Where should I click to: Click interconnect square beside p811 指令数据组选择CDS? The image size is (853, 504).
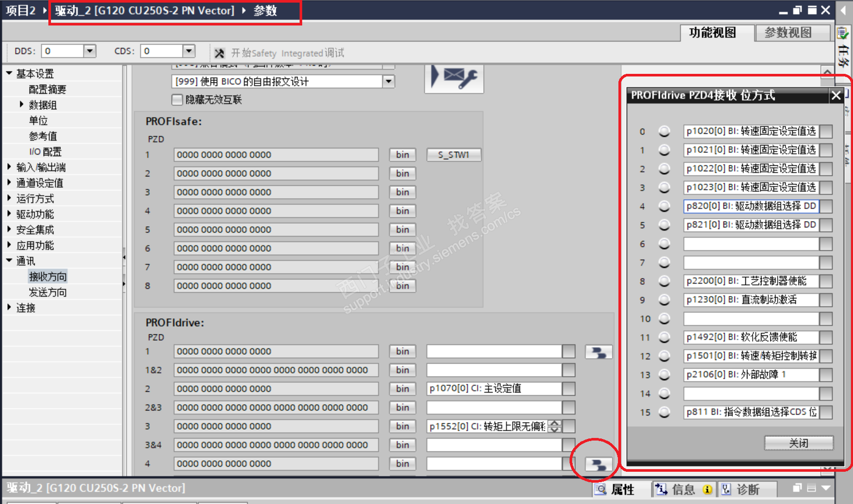(826, 412)
